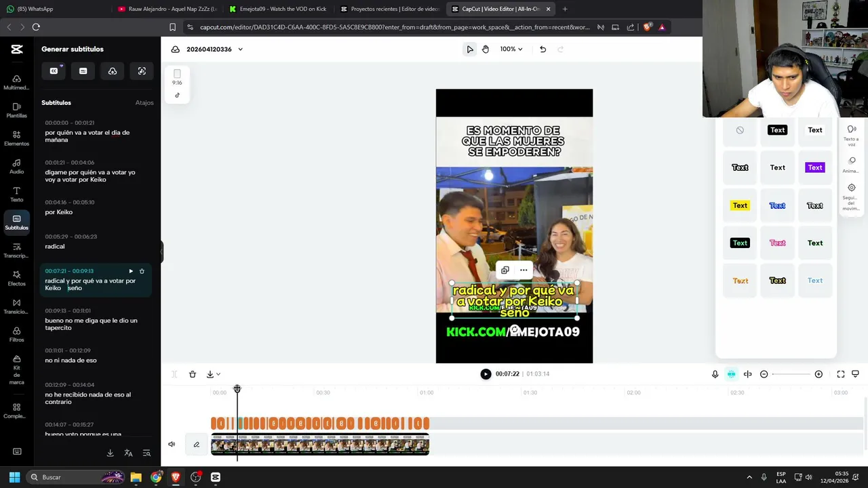
Task: Select manual subtitles button
Action: [83, 71]
